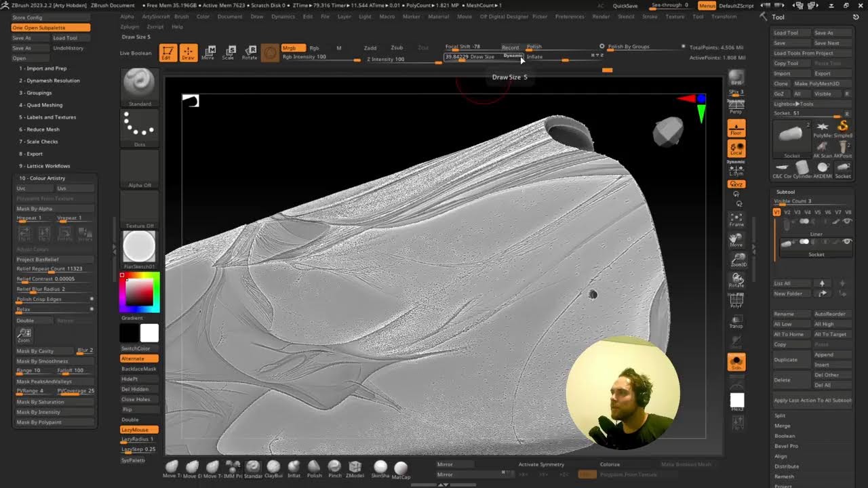Open the Standard brush thumbnail

[140, 87]
